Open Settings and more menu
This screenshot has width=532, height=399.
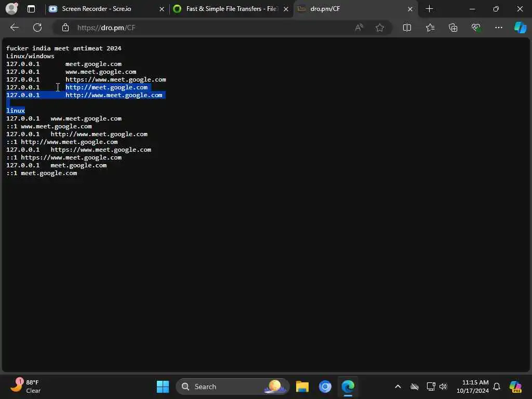[x=498, y=28]
